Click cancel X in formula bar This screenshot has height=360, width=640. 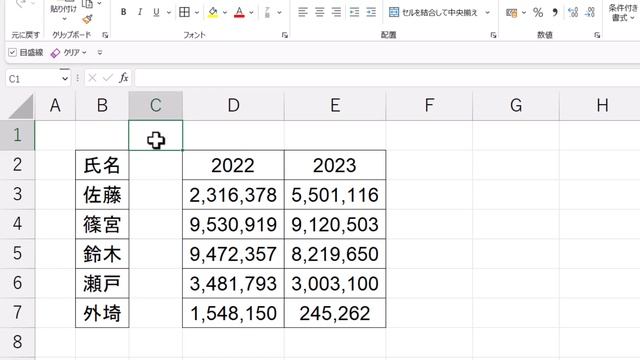click(92, 78)
